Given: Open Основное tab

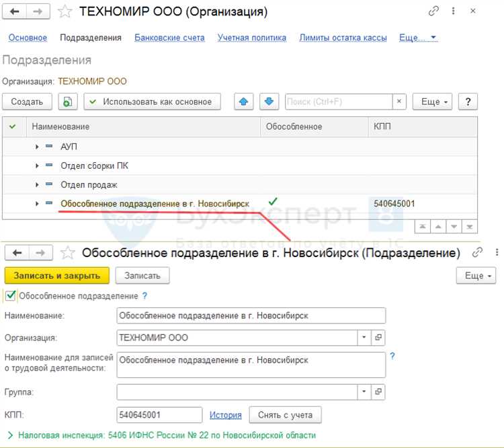Looking at the screenshot, I should click(x=28, y=38).
